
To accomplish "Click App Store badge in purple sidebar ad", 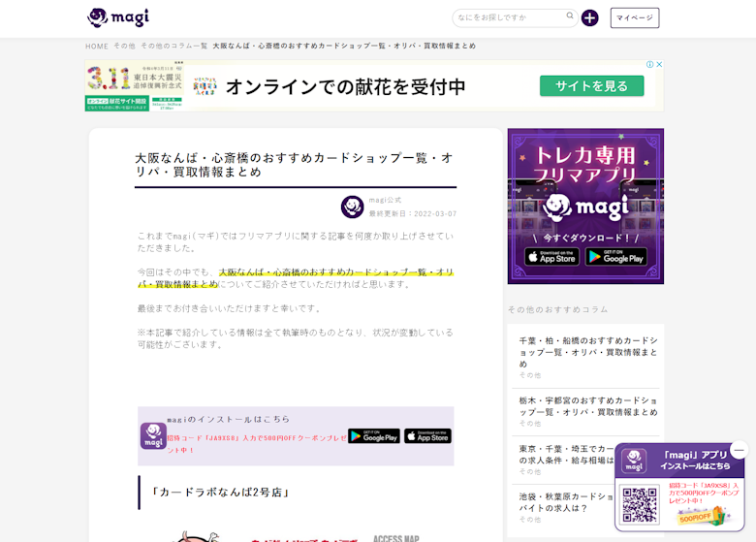I will 551,257.
